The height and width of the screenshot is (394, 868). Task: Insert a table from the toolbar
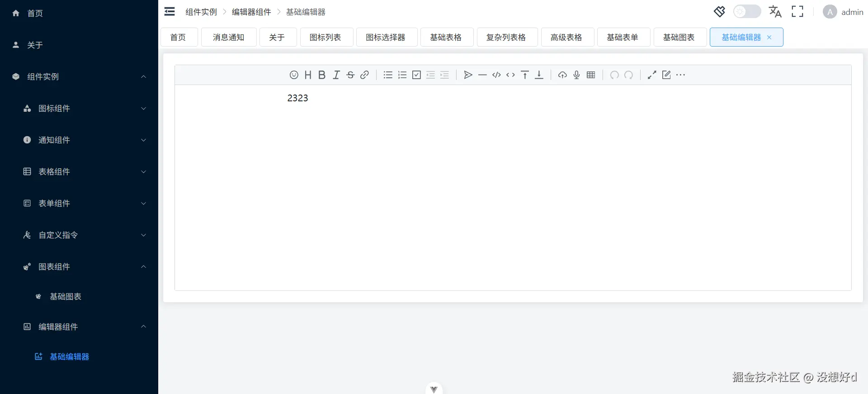pyautogui.click(x=591, y=75)
